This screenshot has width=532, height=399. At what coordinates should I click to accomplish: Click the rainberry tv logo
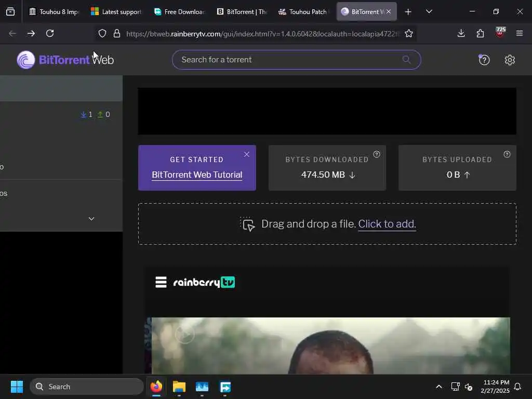204,282
